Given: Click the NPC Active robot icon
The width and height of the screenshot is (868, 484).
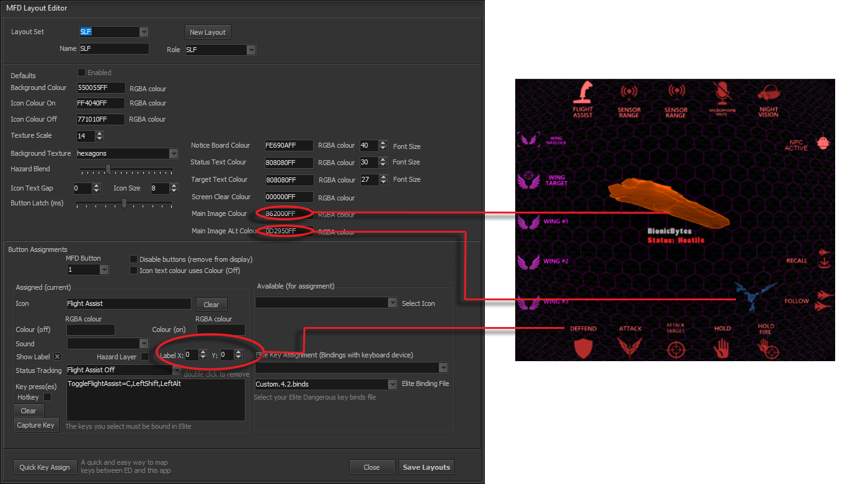Looking at the screenshot, I should pyautogui.click(x=823, y=143).
